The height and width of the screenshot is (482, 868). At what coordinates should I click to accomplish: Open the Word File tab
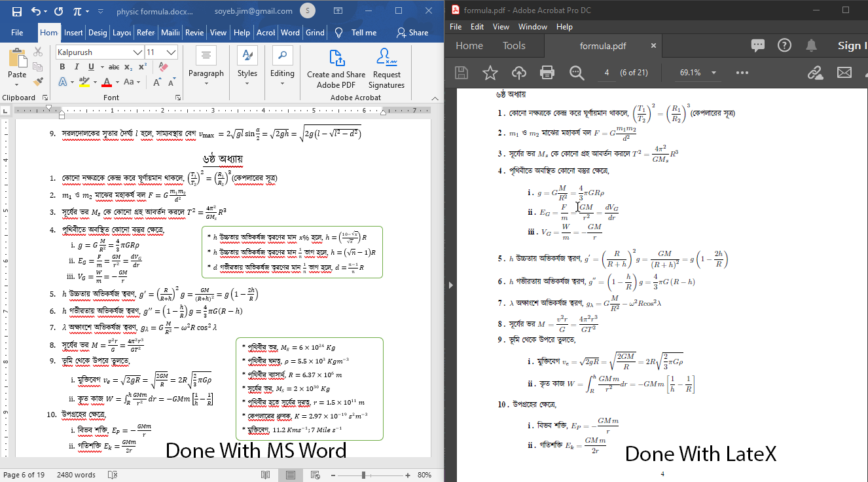click(x=17, y=33)
